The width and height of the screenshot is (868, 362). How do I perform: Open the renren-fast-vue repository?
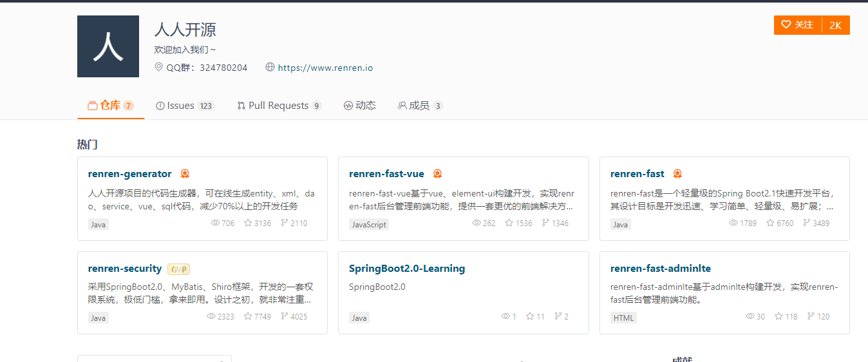pos(386,174)
